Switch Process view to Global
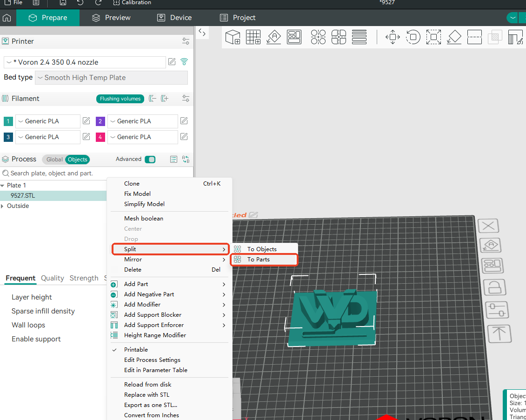The width and height of the screenshot is (526, 420). [54, 160]
